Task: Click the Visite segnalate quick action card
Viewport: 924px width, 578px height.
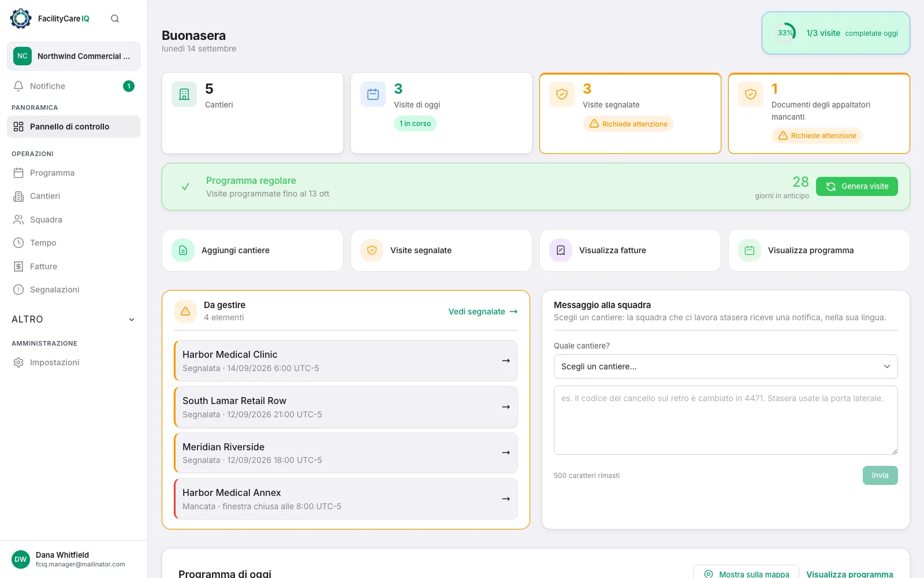Action: coord(441,250)
